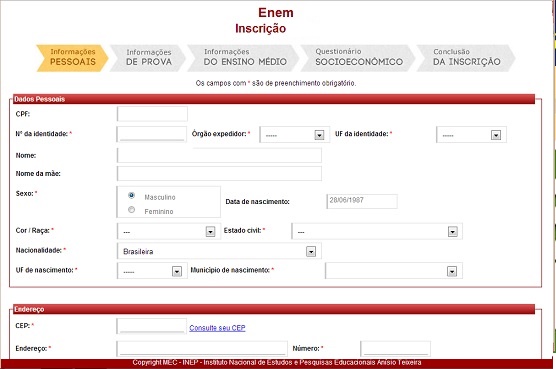Open the Município de nascimento dropdown

(394, 271)
